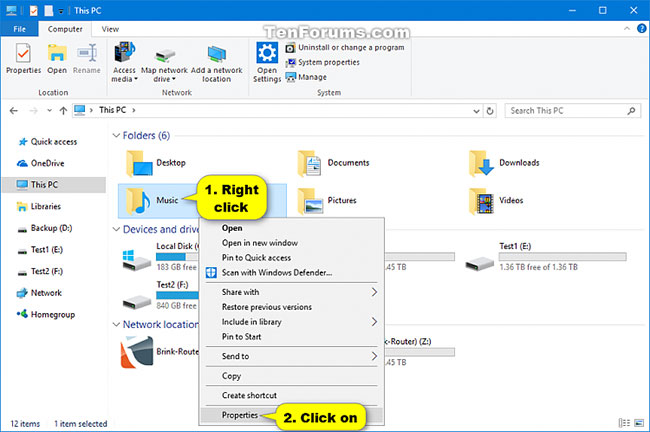The image size is (650, 432).
Task: Choose Pin to Start
Action: coord(291,337)
